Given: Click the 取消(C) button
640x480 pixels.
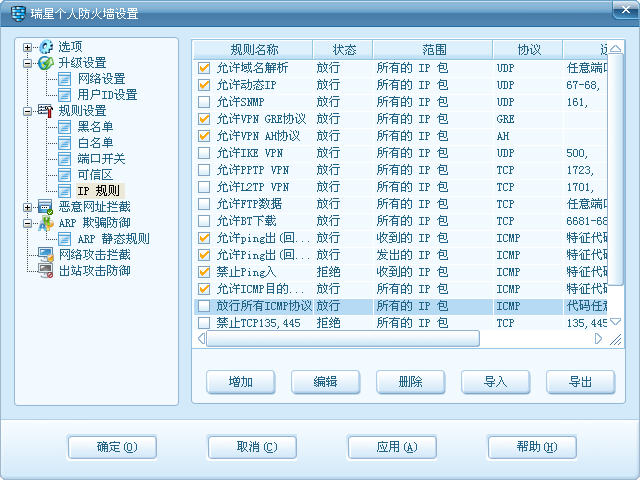Looking at the screenshot, I should coord(252,447).
